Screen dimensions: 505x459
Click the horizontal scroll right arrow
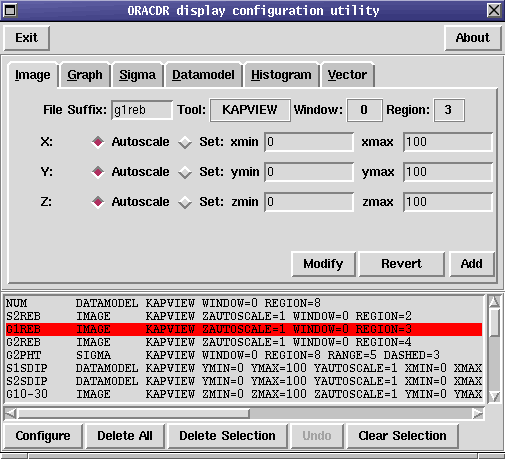478,414
